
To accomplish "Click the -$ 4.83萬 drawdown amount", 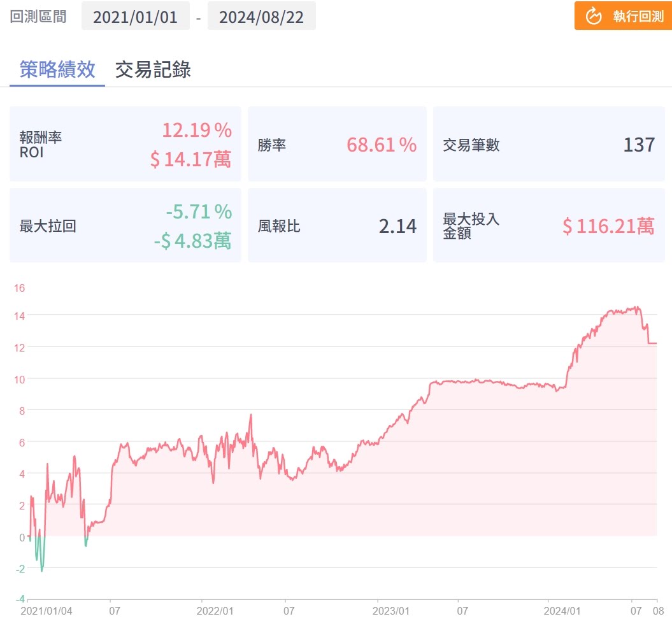I will click(192, 240).
